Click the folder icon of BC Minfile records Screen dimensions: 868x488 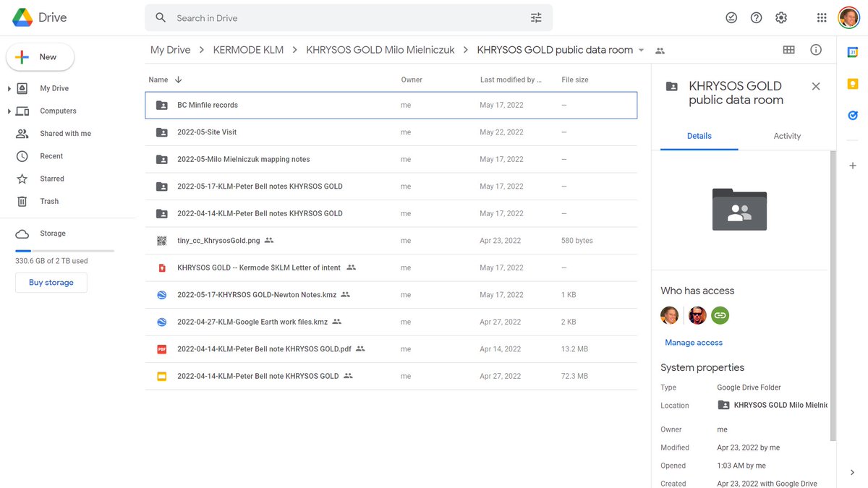[162, 105]
